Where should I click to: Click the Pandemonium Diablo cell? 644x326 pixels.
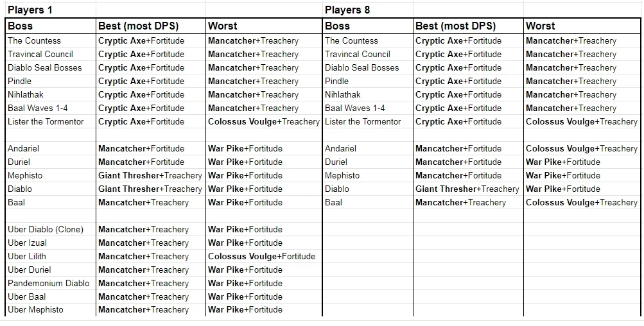tap(49, 283)
